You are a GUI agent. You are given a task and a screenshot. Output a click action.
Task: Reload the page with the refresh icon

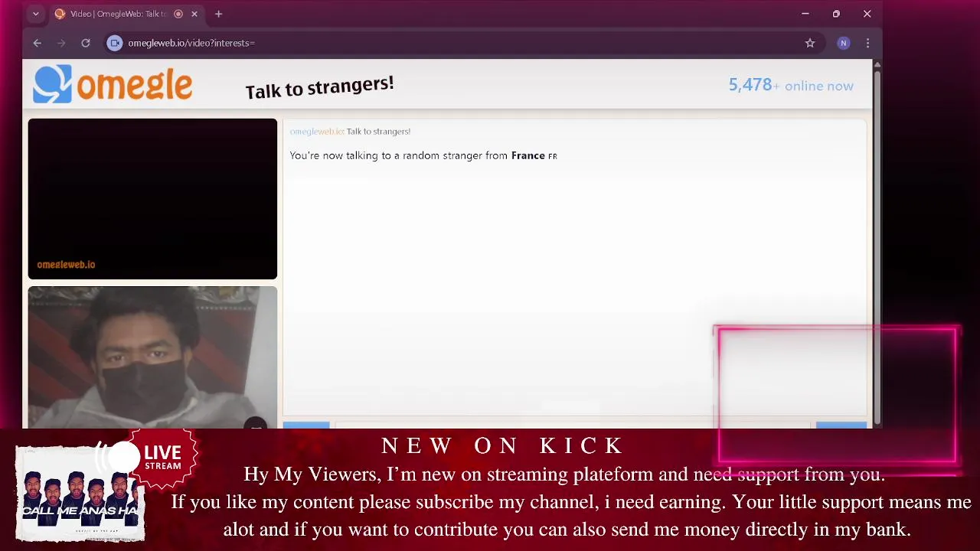tap(86, 43)
